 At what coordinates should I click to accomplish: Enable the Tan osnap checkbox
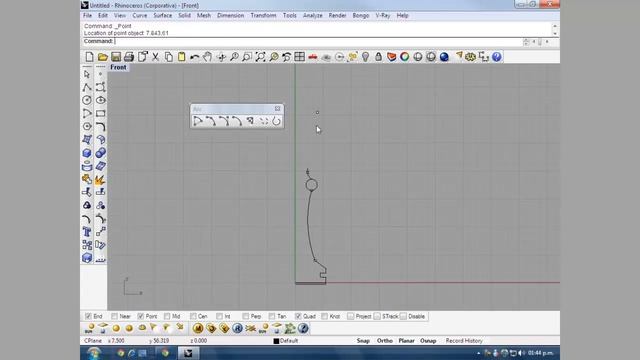pos(272,316)
